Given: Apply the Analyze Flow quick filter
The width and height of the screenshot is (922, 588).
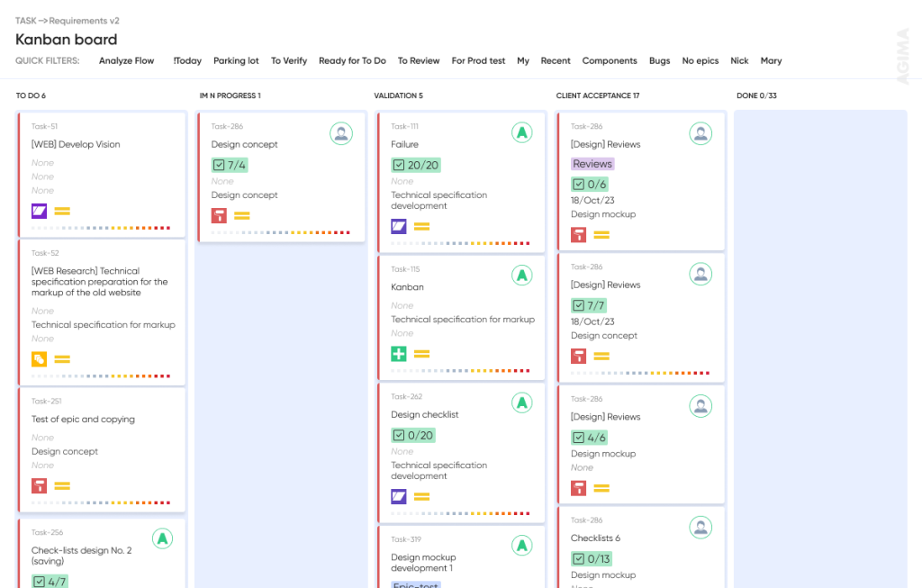Looking at the screenshot, I should click(126, 60).
